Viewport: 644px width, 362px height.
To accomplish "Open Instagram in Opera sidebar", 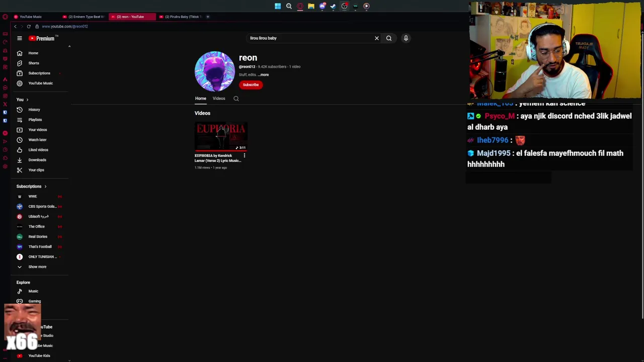I will [x=5, y=96].
